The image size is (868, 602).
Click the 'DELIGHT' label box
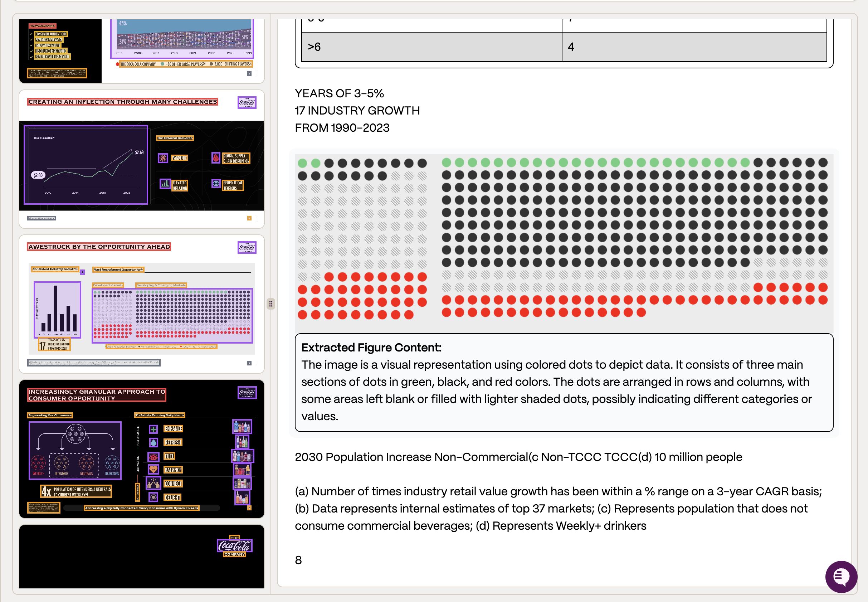(173, 497)
